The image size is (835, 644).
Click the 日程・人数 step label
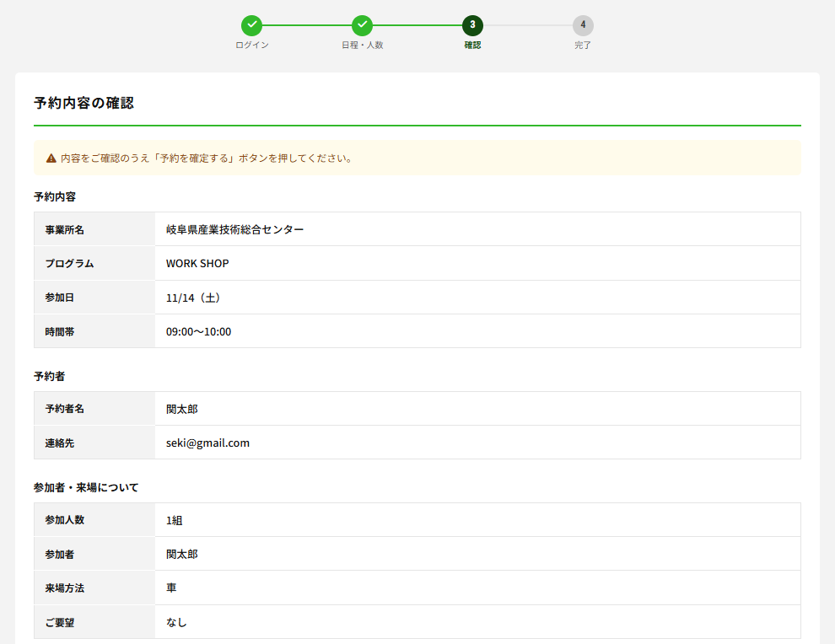coord(362,46)
